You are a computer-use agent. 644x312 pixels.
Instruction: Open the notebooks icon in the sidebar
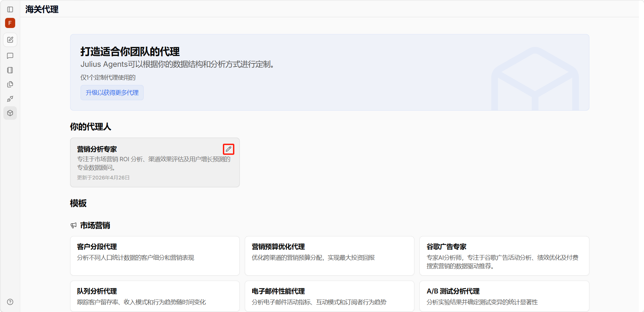pos(10,70)
